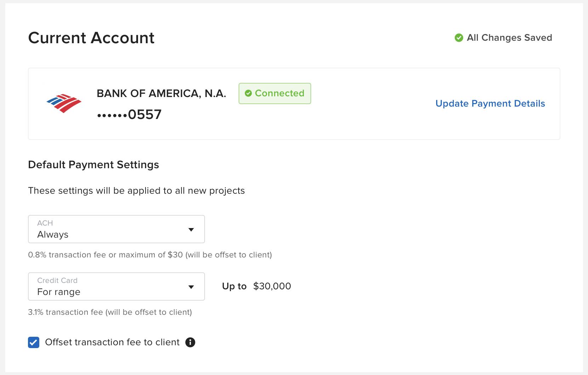Click the Default Payment Settings heading
Screen dimensions: 588x375
point(93,165)
